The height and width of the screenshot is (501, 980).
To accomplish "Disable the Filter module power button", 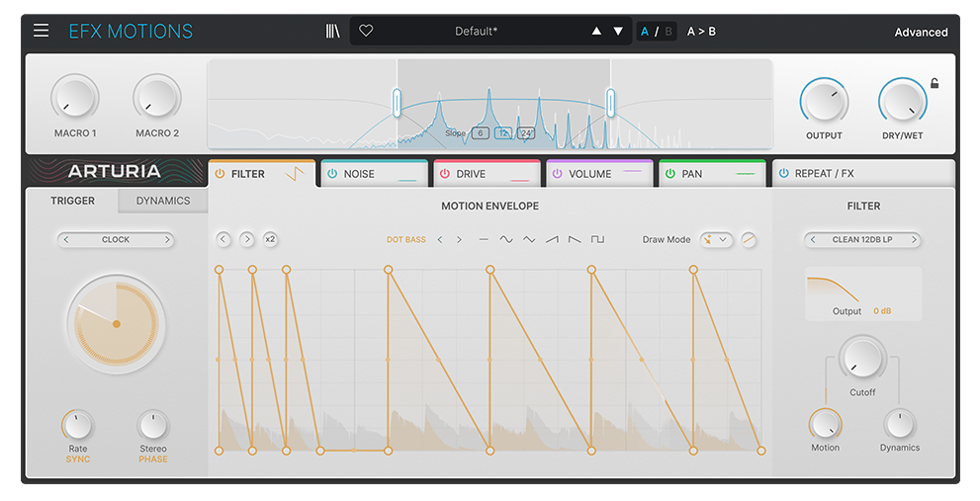I will (x=220, y=174).
